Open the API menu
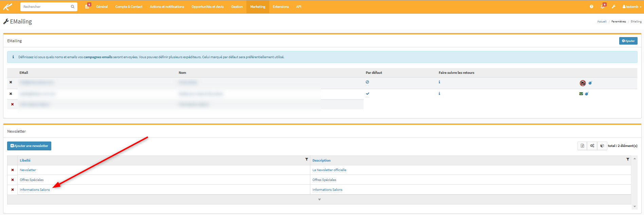644x215 pixels. (299, 7)
